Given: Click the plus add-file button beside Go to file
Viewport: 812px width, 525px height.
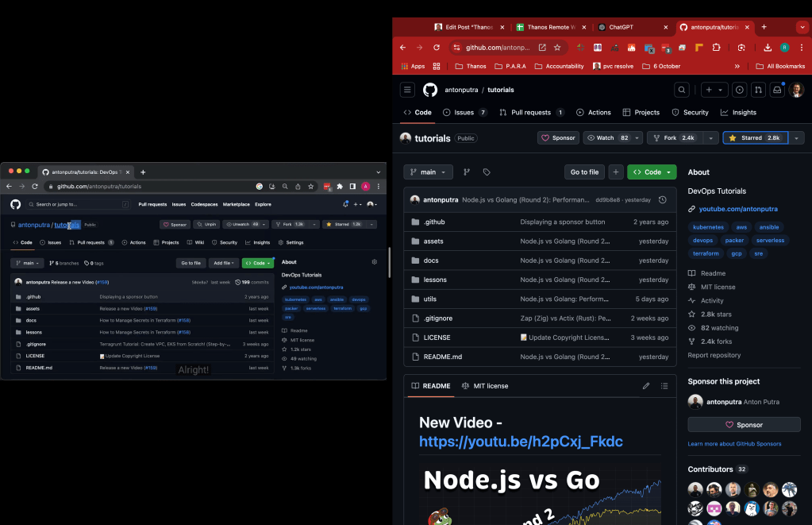Looking at the screenshot, I should pos(616,172).
